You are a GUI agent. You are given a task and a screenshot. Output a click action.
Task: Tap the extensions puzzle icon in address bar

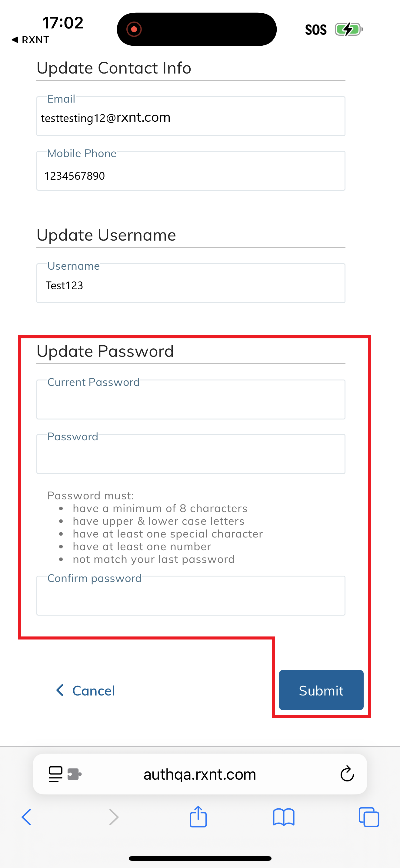pos(75,774)
